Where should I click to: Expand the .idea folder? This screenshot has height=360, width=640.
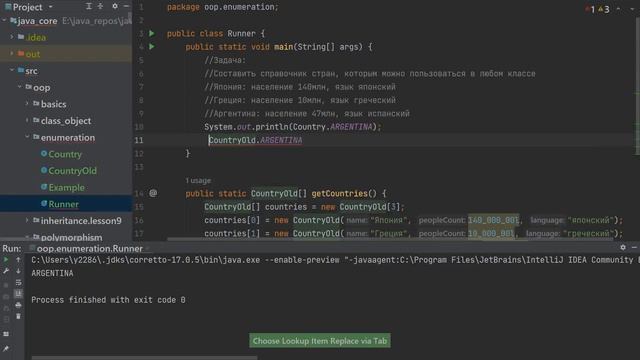[x=12, y=37]
